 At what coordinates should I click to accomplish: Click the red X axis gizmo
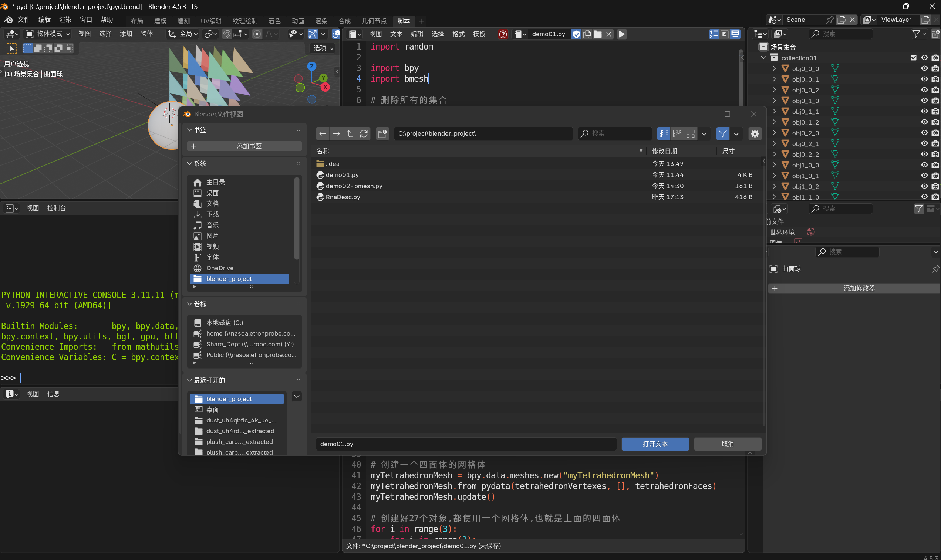(x=325, y=87)
